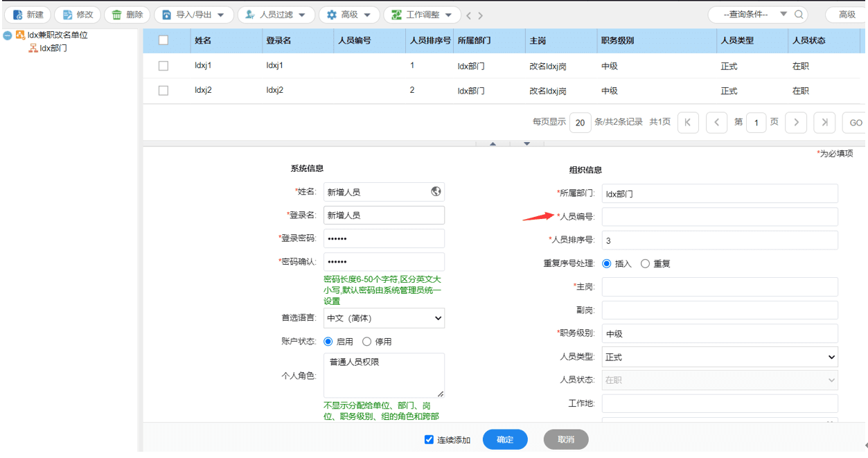
Task: Go to previous page icon
Action: [716, 123]
